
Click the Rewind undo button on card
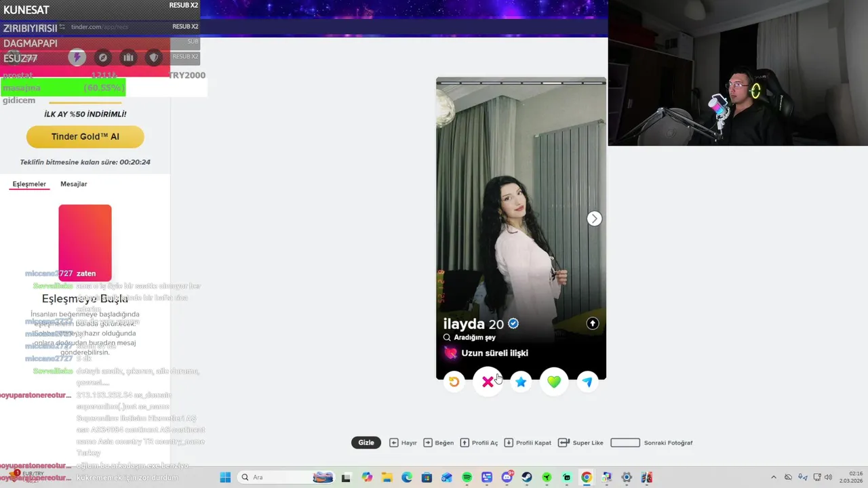click(454, 382)
